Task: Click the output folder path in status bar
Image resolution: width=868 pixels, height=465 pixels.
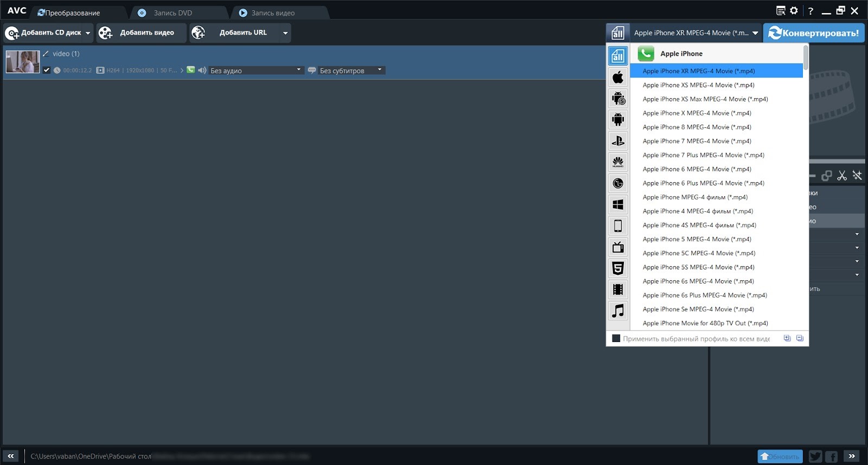Action: (169, 456)
